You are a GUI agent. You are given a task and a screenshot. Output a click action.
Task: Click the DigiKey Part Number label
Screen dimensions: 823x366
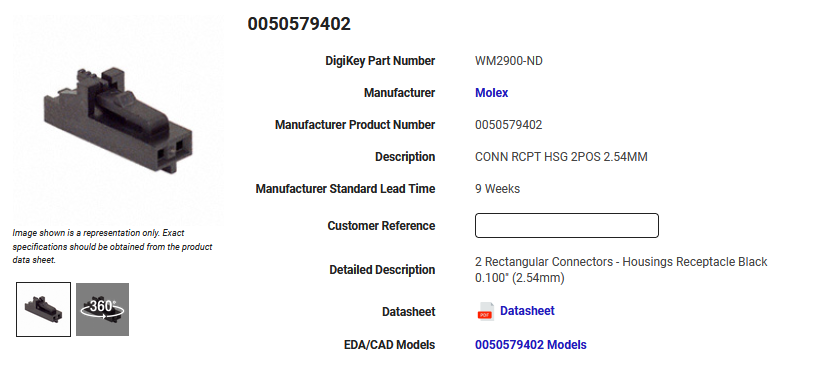tap(380, 61)
